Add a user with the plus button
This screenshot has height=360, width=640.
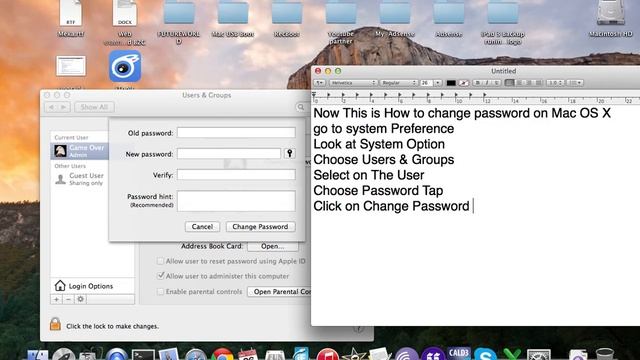point(56,299)
